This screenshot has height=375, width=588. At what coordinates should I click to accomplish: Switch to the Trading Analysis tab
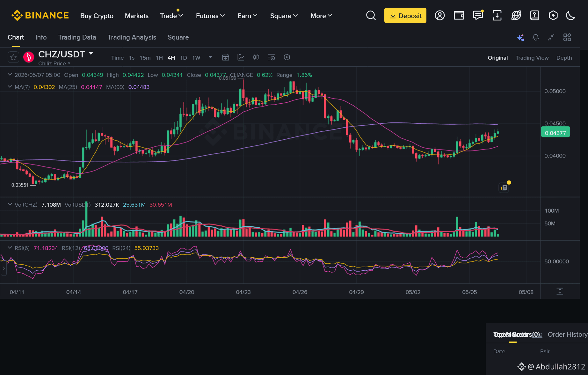(132, 37)
